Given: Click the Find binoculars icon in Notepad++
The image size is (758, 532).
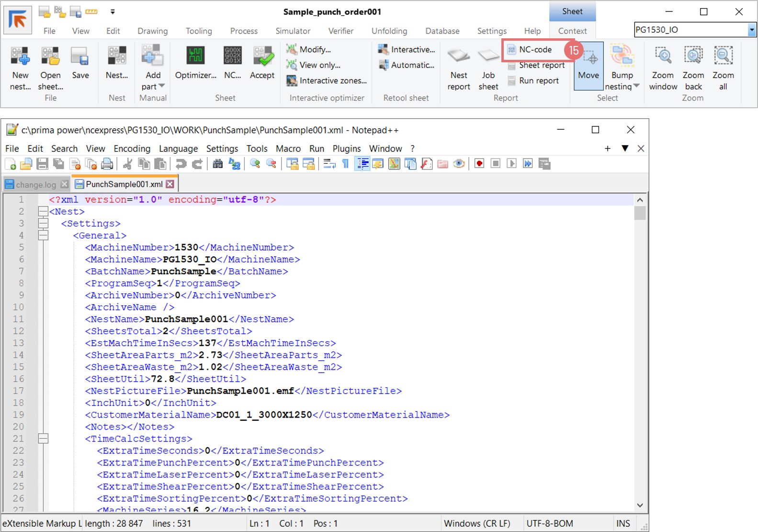Looking at the screenshot, I should coord(217,164).
